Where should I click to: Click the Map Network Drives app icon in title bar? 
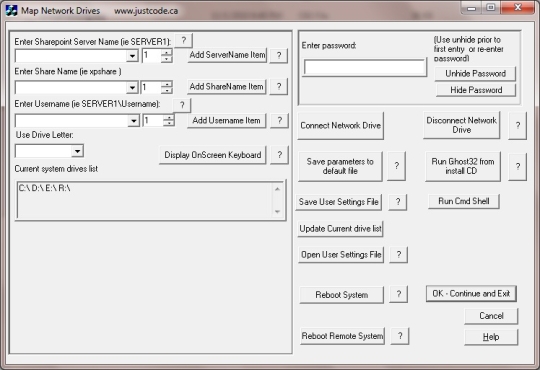tap(11, 10)
